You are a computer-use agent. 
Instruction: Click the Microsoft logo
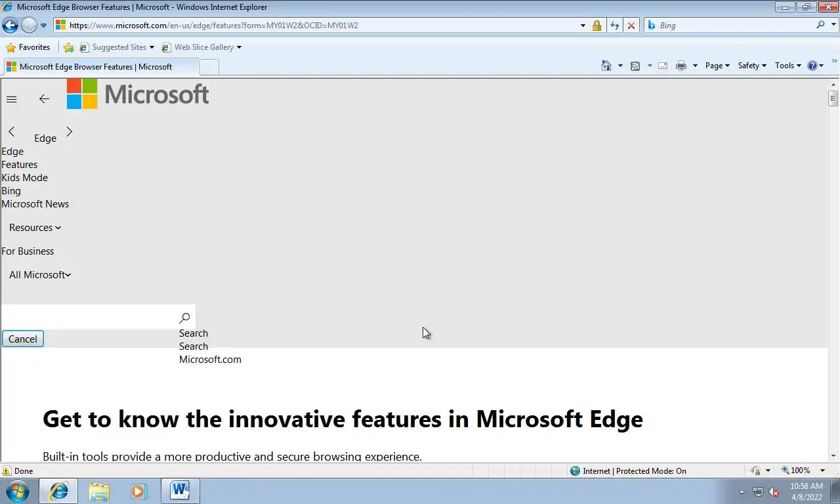click(x=138, y=94)
